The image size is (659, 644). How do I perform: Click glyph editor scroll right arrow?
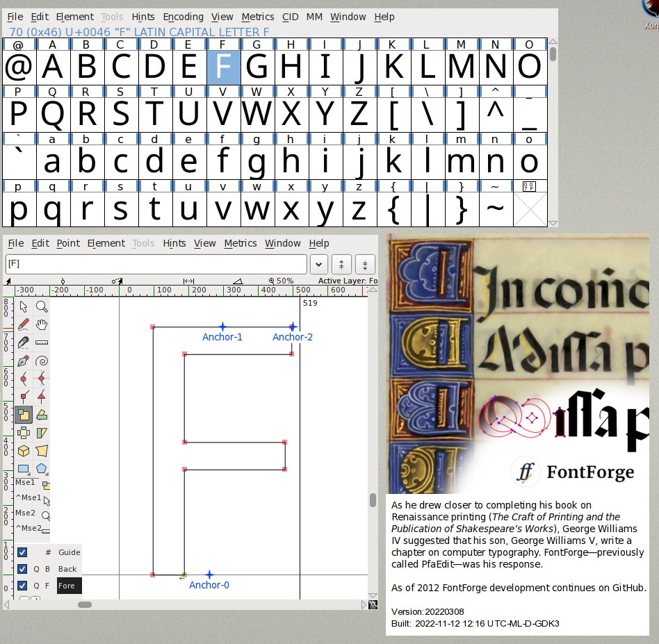(x=364, y=604)
